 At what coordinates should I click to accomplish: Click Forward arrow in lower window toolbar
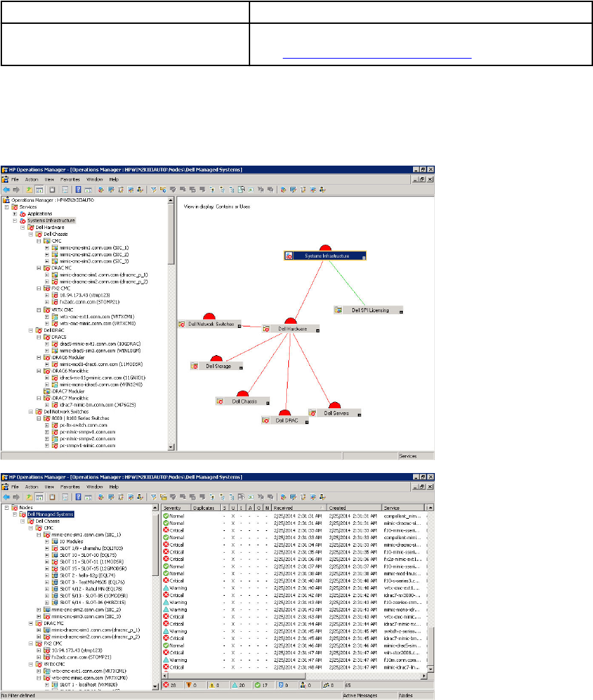pos(16,497)
